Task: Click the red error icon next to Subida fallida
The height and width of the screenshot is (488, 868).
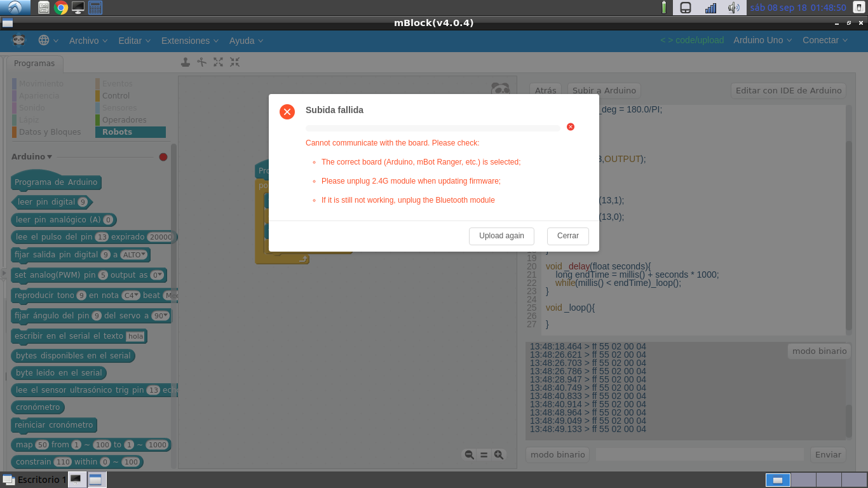Action: 287,112
